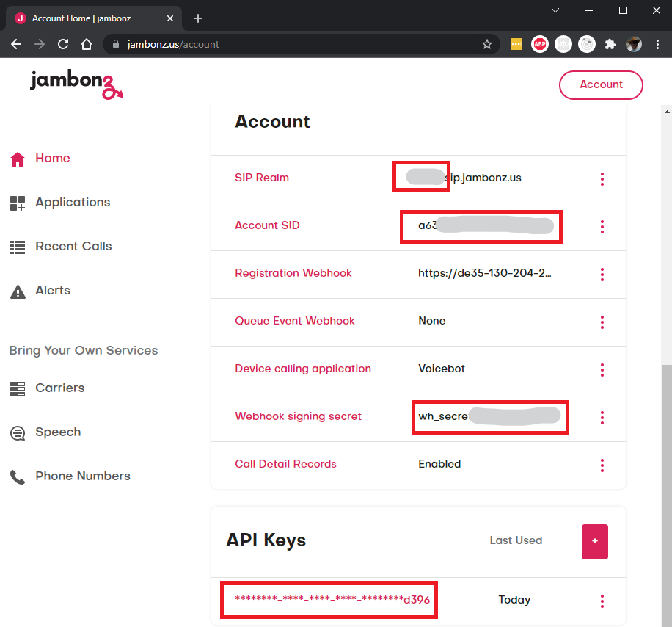Image resolution: width=672 pixels, height=627 pixels.
Task: Click the SIP Realm label
Action: click(262, 178)
